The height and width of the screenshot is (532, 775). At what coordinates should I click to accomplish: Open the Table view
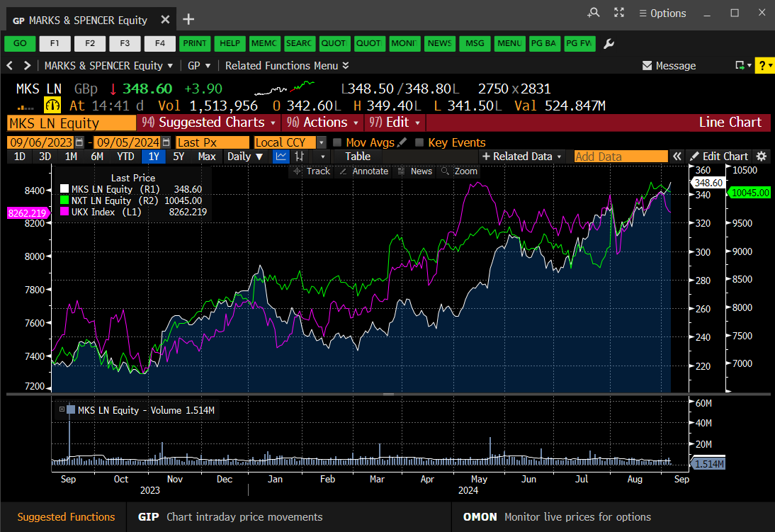[357, 156]
